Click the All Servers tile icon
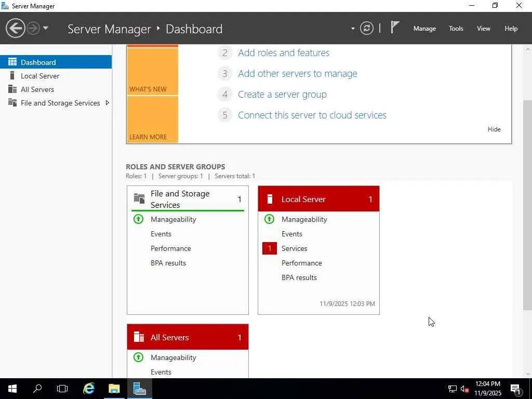532x399 pixels. click(x=139, y=337)
